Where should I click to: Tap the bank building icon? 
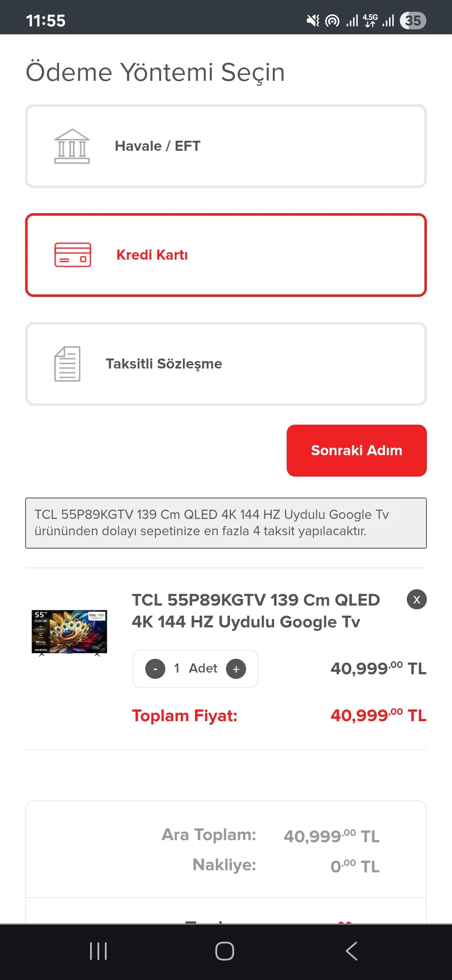click(x=72, y=146)
